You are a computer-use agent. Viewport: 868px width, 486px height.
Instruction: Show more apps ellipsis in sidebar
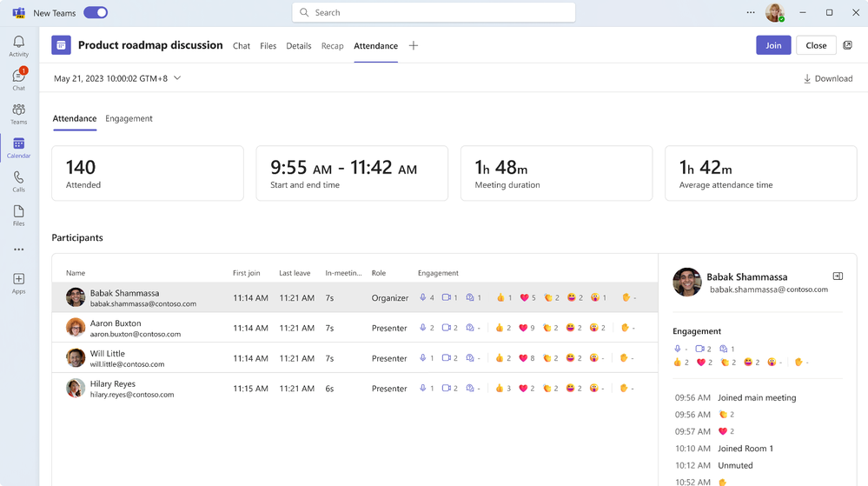point(19,250)
